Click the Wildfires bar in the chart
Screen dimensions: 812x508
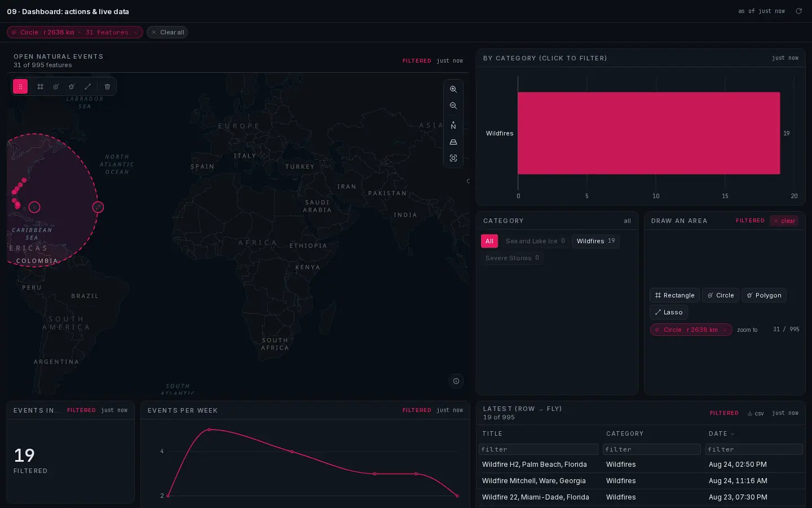648,133
